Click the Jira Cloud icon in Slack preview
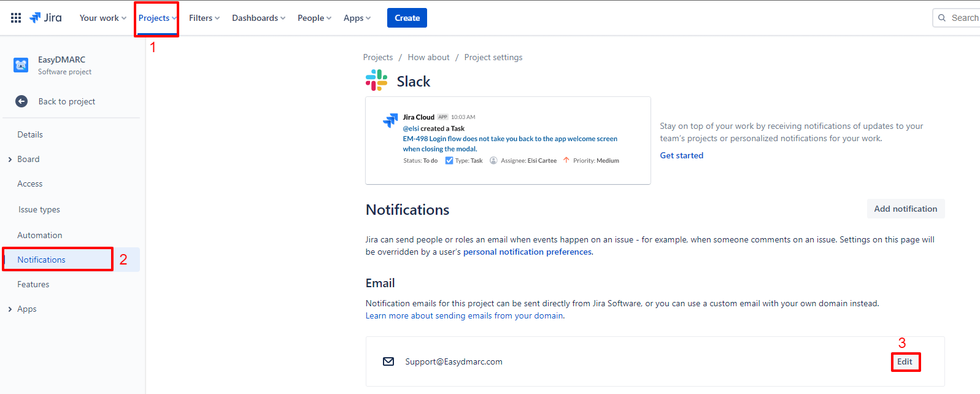Viewport: 980px width, 394px height. 390,120
